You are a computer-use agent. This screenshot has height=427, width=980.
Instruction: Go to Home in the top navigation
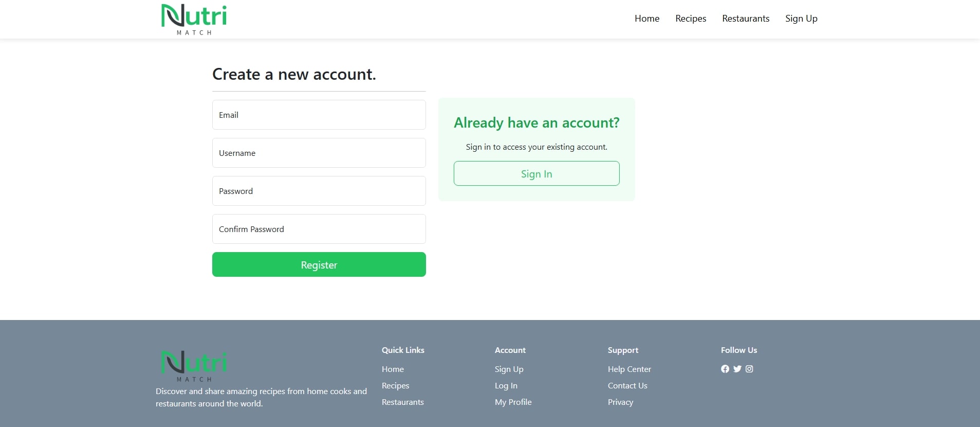tap(646, 19)
